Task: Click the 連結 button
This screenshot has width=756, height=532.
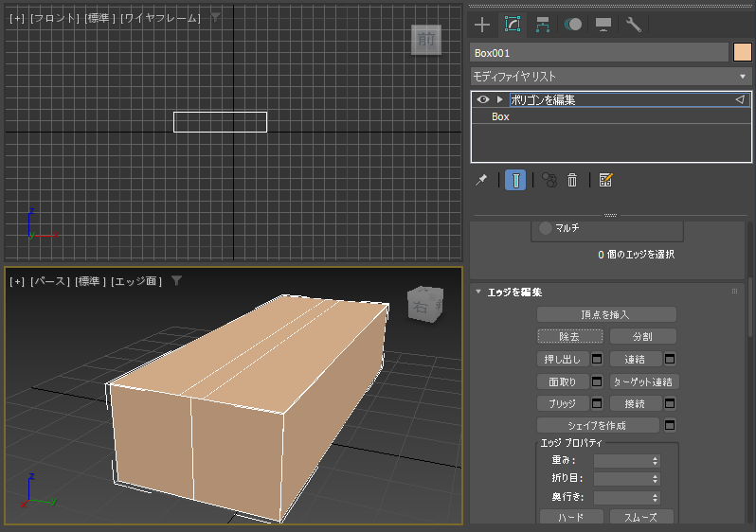Action: point(636,359)
